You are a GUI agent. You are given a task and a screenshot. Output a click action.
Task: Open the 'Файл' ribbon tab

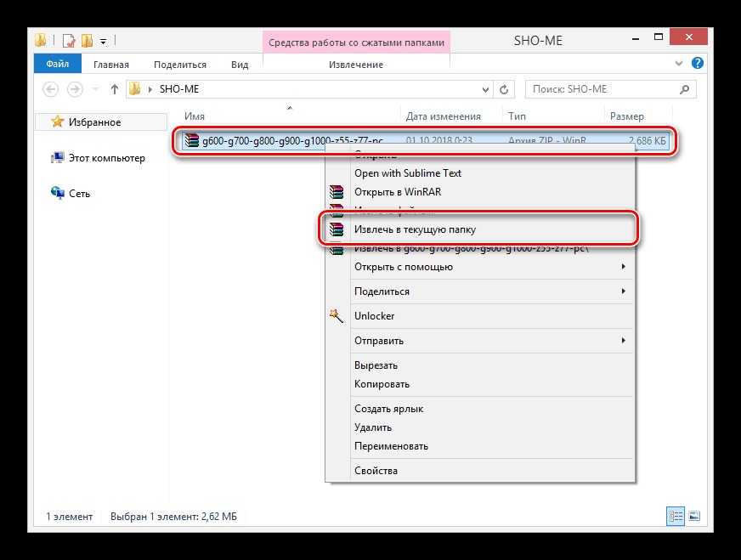tap(58, 65)
